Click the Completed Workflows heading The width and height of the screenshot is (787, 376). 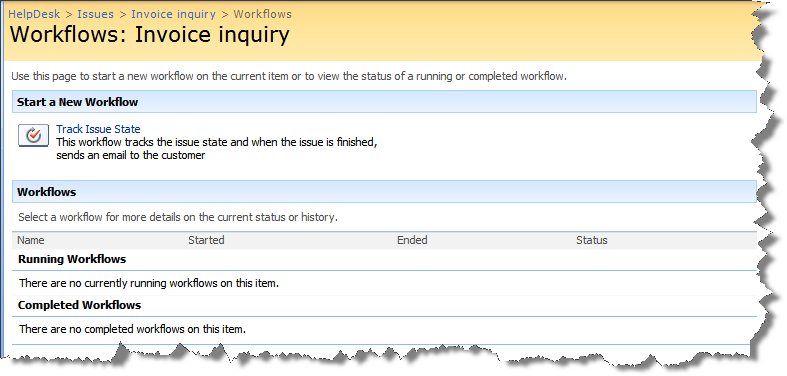tap(79, 305)
